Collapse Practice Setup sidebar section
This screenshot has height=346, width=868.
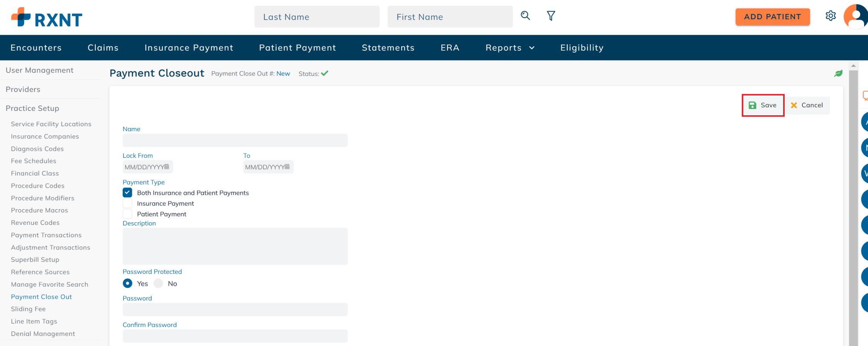tap(32, 108)
